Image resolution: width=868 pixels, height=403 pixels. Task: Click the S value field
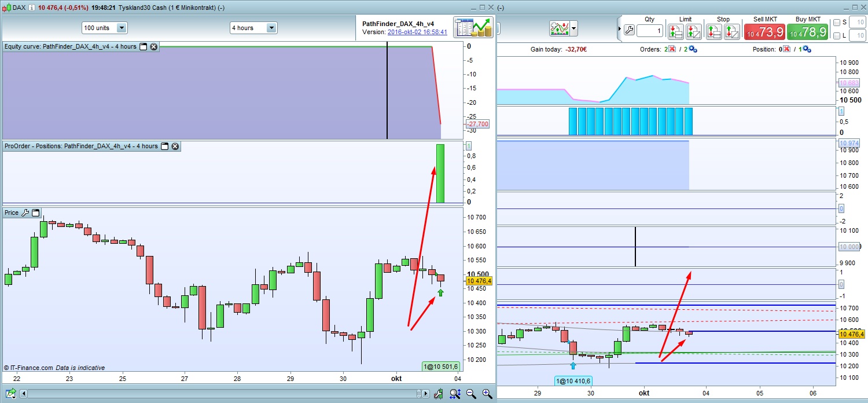pos(858,22)
